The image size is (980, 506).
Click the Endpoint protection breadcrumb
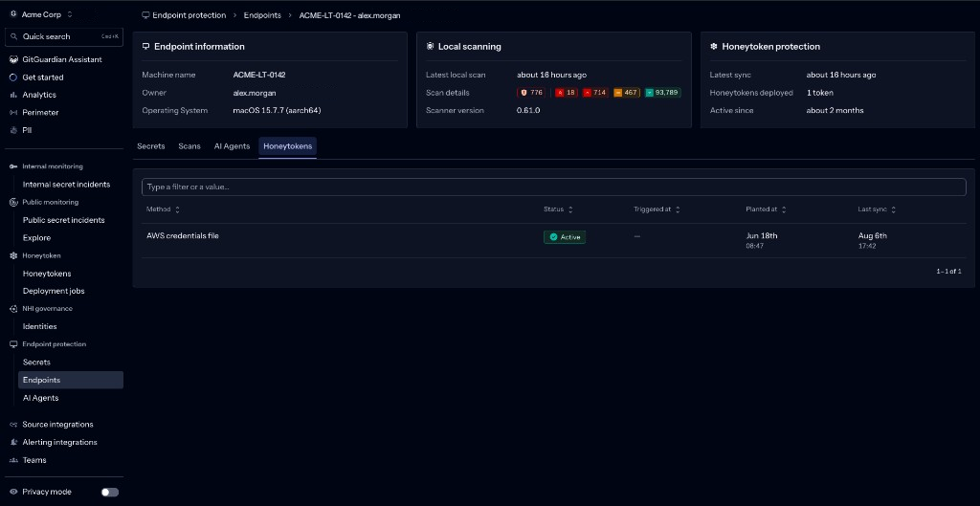pos(189,15)
